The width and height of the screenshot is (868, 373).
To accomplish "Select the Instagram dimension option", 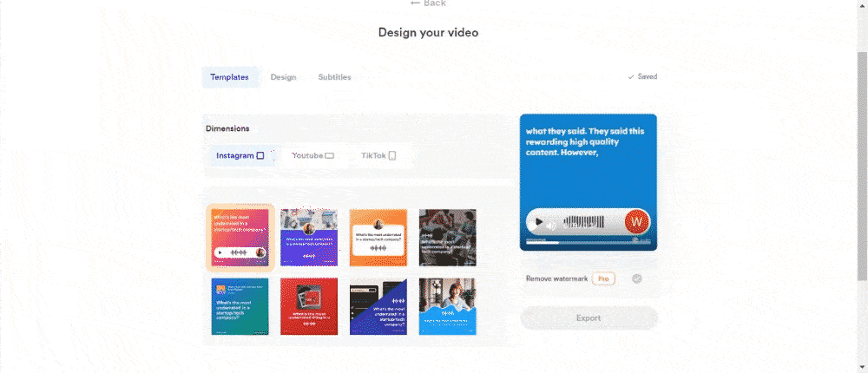I will point(240,156).
